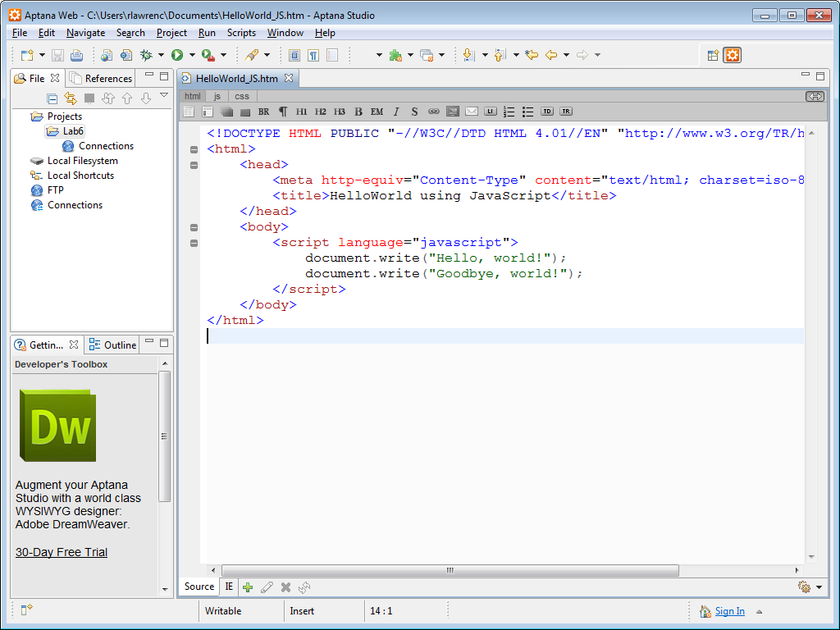Insert a paragraph tag from editor toolbar
The width and height of the screenshot is (840, 630).
coord(283,112)
